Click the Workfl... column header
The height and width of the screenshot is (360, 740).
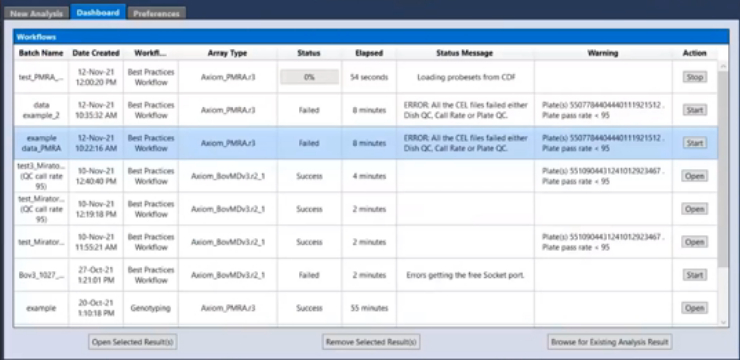pyautogui.click(x=151, y=53)
